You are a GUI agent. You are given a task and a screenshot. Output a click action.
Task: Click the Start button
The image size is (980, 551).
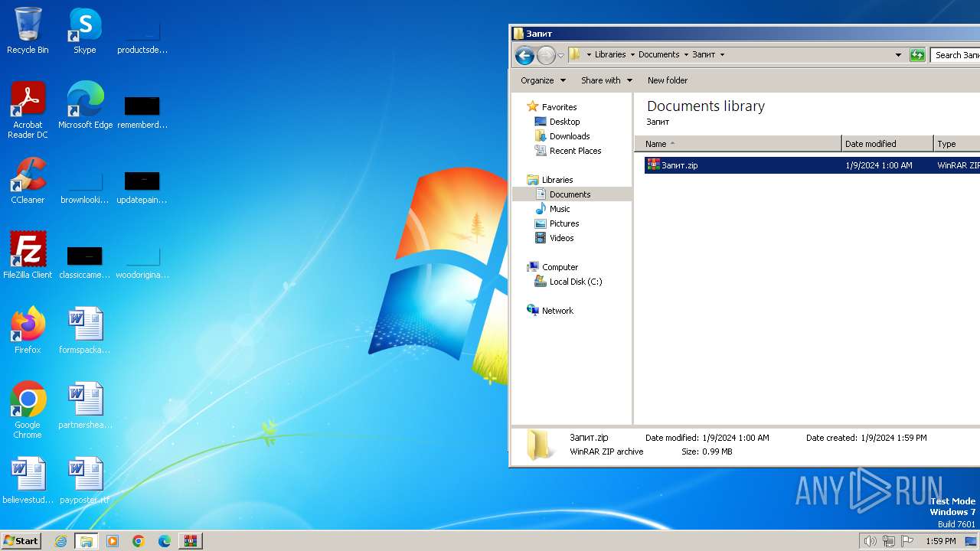[x=21, y=541]
